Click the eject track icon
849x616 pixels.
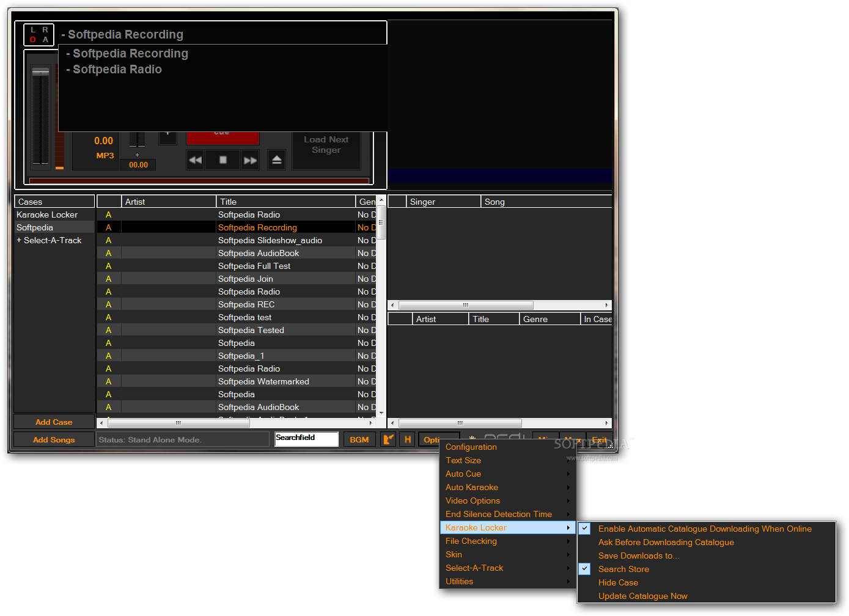click(x=276, y=160)
